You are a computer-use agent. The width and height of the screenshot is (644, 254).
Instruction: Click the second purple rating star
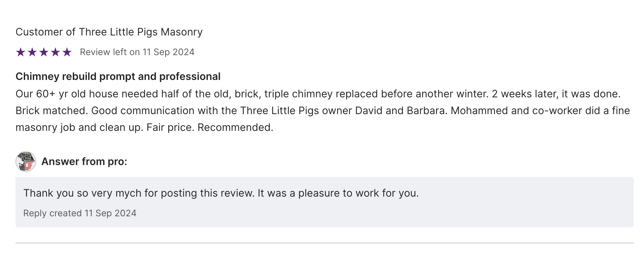coord(32,52)
